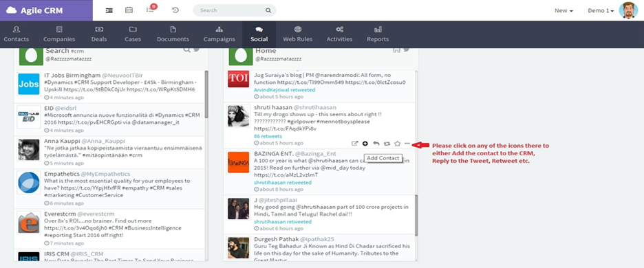
Task: Click the Favorite star on shruti haasan tweet
Action: point(397,143)
